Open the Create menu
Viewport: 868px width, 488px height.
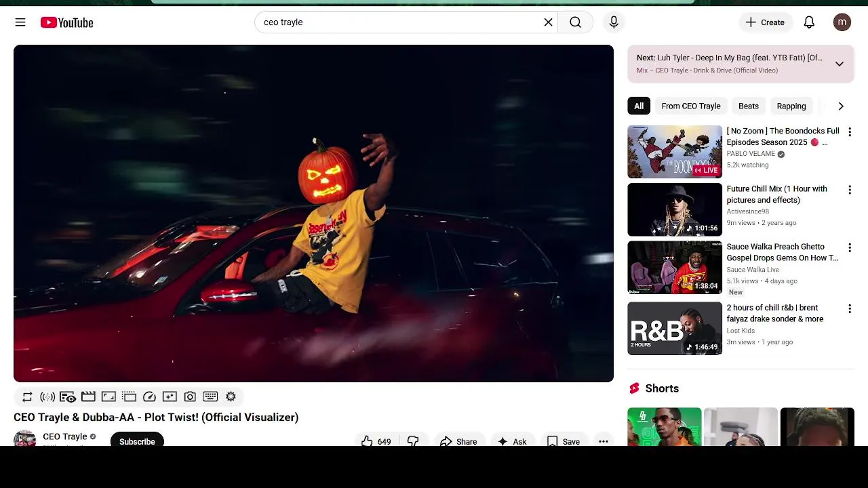765,22
